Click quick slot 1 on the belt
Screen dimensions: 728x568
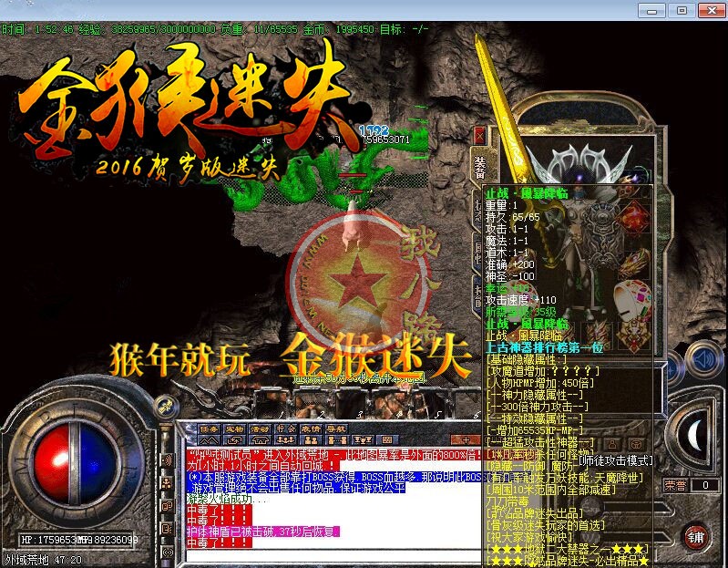[x=271, y=404]
